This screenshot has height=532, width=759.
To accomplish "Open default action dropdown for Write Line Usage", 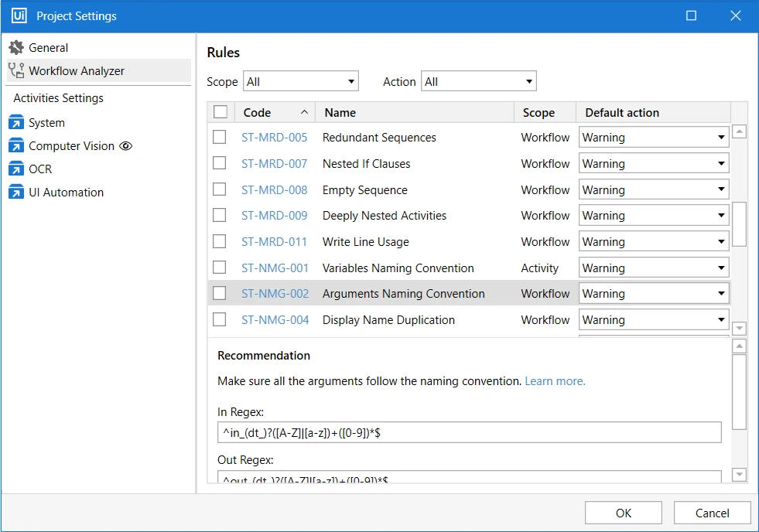I will 654,241.
